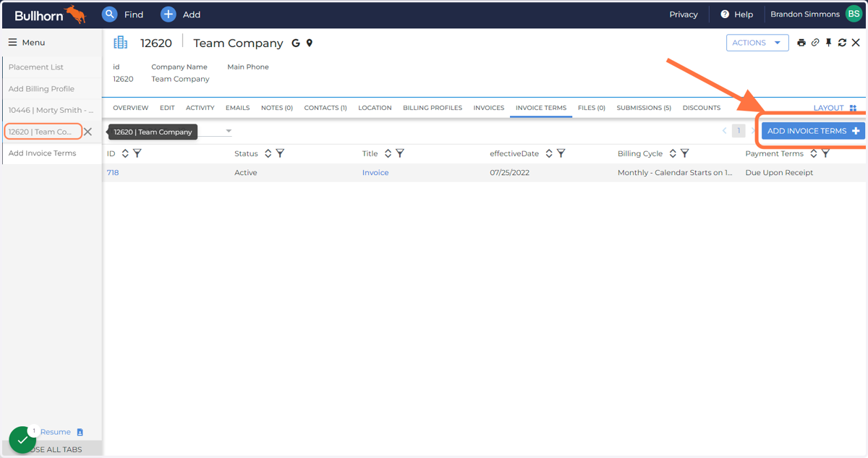Filter the Status column
This screenshot has height=458, width=868.
(x=280, y=153)
